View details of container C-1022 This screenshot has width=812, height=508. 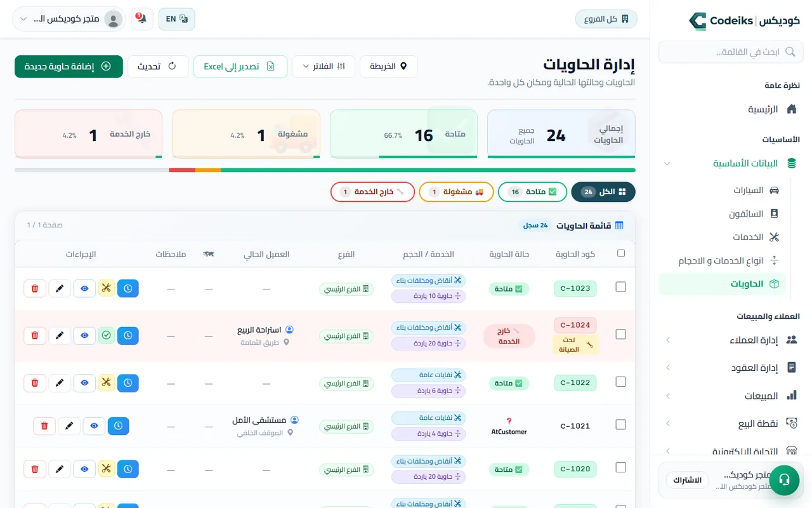[x=84, y=383]
